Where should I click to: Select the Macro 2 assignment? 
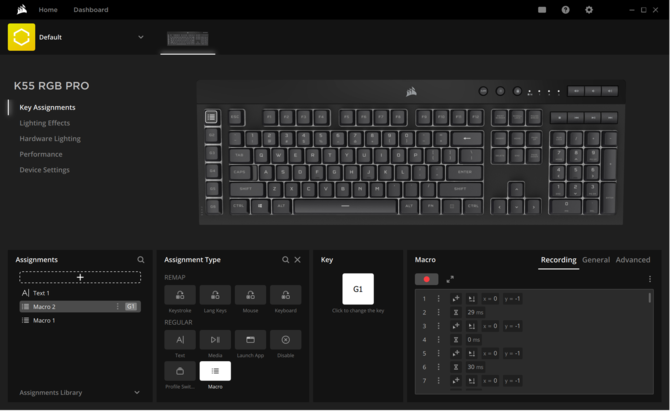click(80, 307)
